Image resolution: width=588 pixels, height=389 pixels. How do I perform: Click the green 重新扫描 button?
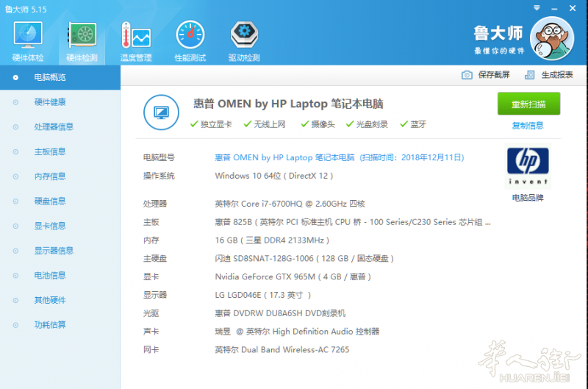[528, 104]
